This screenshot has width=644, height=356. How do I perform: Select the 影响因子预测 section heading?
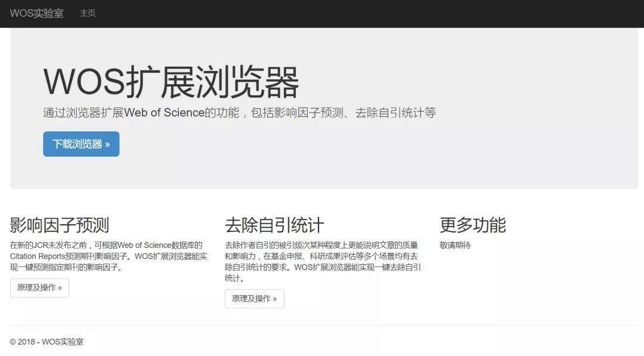60,225
